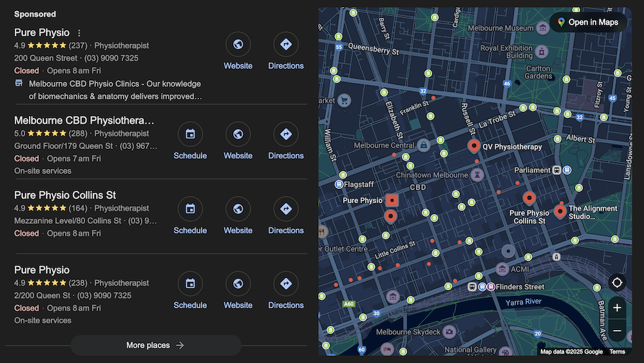This screenshot has width=644, height=363.
Task: Get Directions to Melbourne CBD Physiotherapy
Action: point(286,141)
